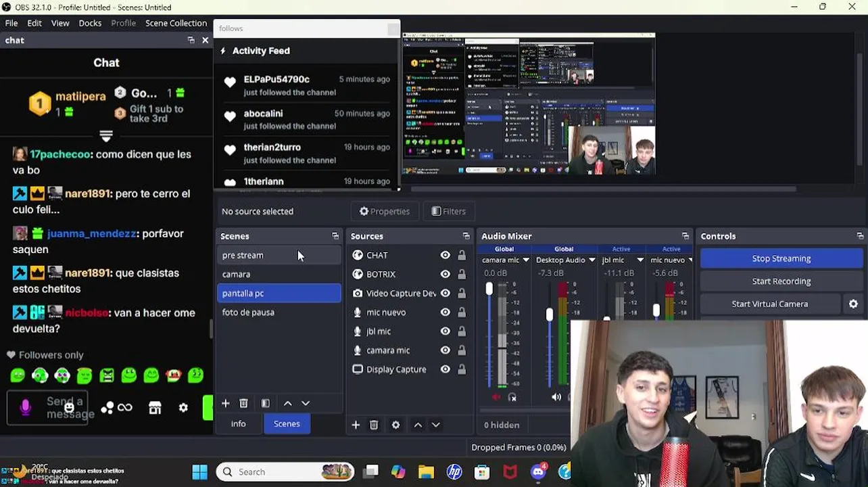The width and height of the screenshot is (868, 487).
Task: Open camara mic channel dropdown
Action: tap(526, 260)
